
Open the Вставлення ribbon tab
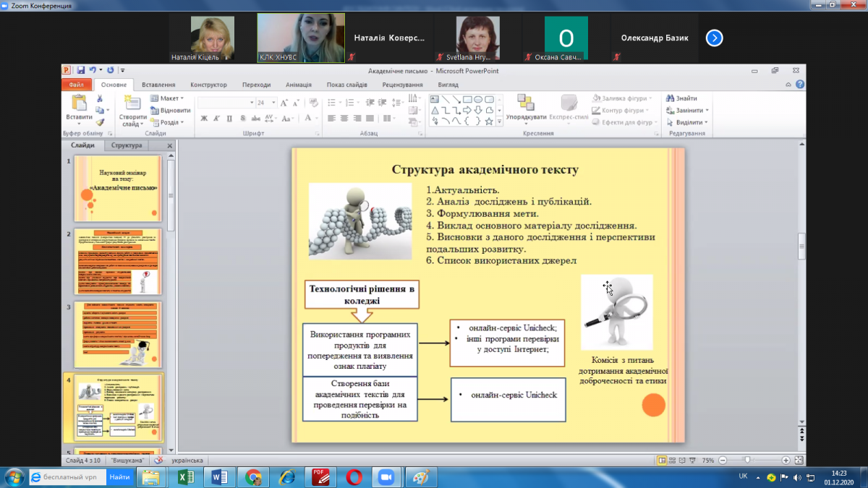[x=158, y=85]
